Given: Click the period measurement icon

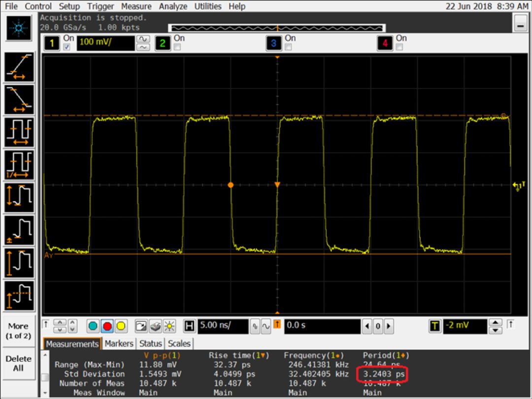Looking at the screenshot, I should coord(19,132).
